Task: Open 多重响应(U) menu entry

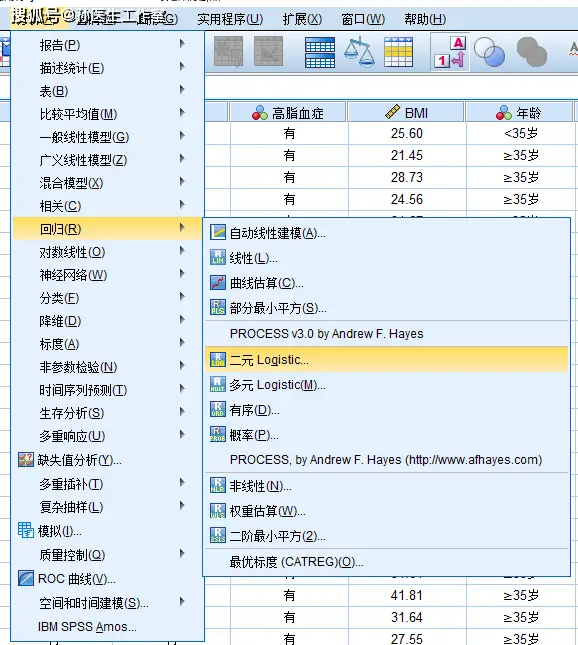Action: 107,436
